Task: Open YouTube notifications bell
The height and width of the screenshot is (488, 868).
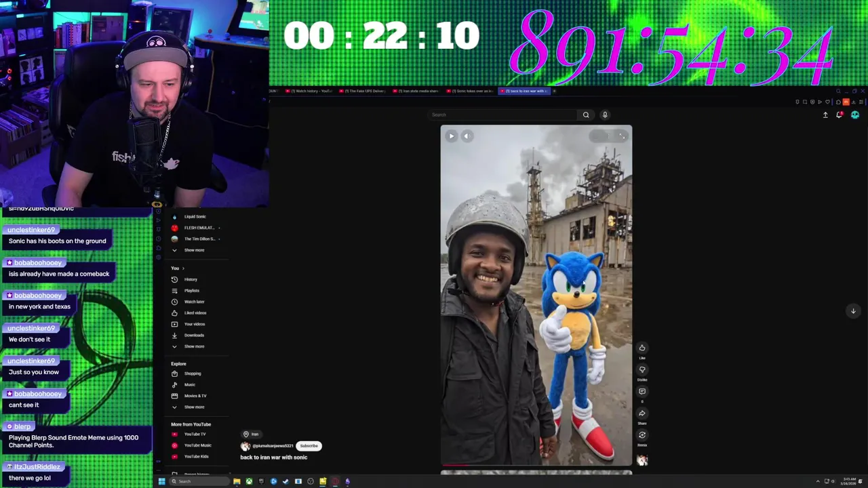Action: pyautogui.click(x=840, y=115)
